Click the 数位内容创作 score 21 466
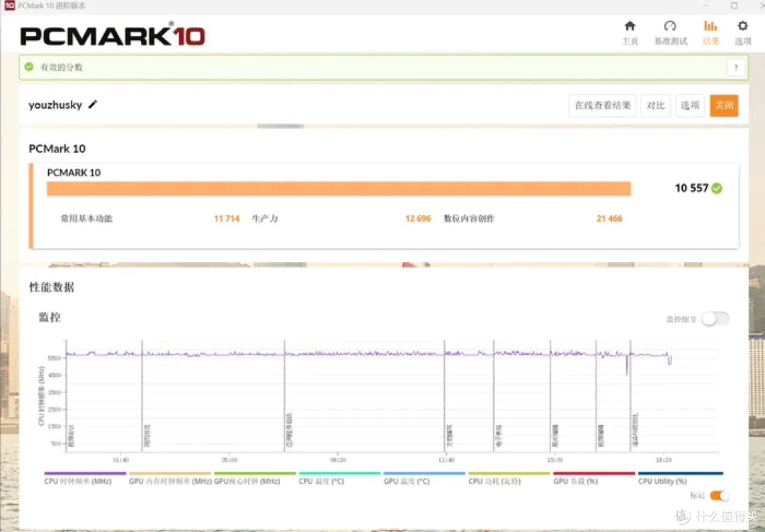This screenshot has height=532, width=765. coord(609,219)
